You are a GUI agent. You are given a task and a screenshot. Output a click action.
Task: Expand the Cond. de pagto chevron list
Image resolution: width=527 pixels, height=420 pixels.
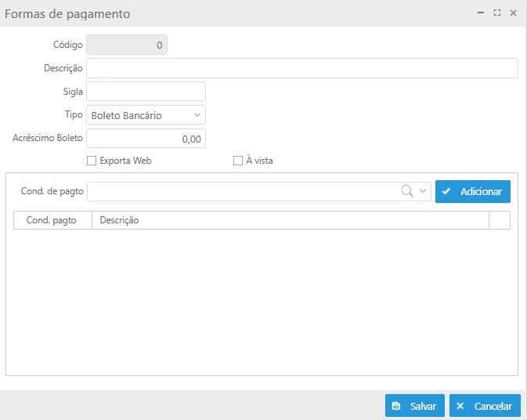click(x=424, y=191)
